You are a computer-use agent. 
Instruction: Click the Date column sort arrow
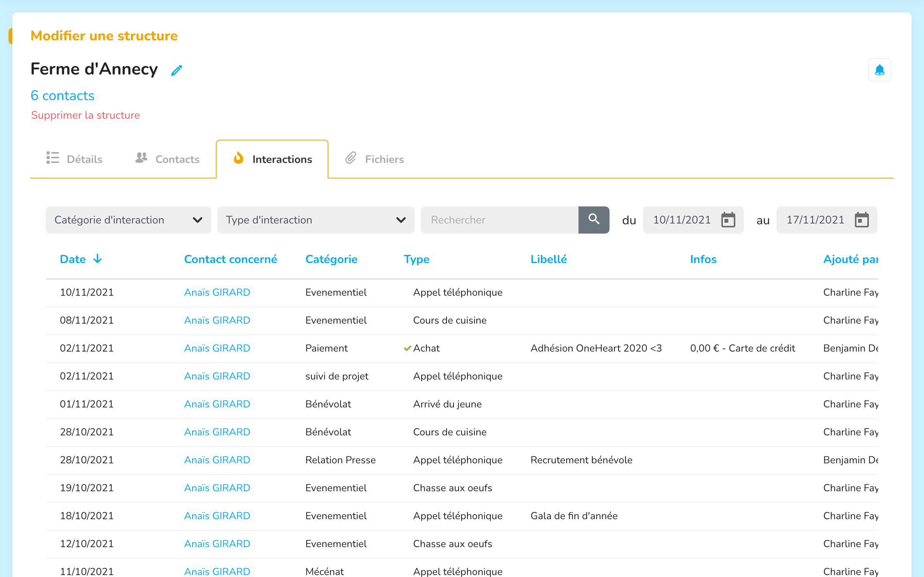click(97, 259)
